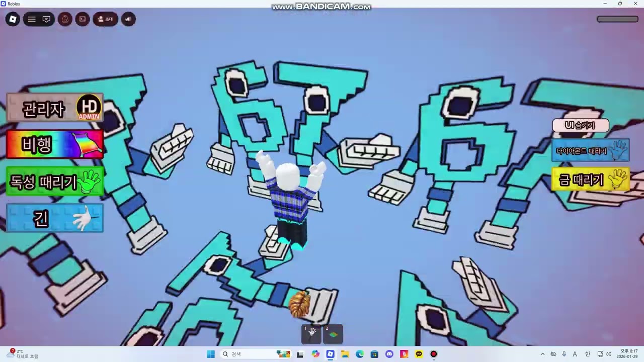
Task: Open the Roblox main menu logo button
Action: [13, 19]
